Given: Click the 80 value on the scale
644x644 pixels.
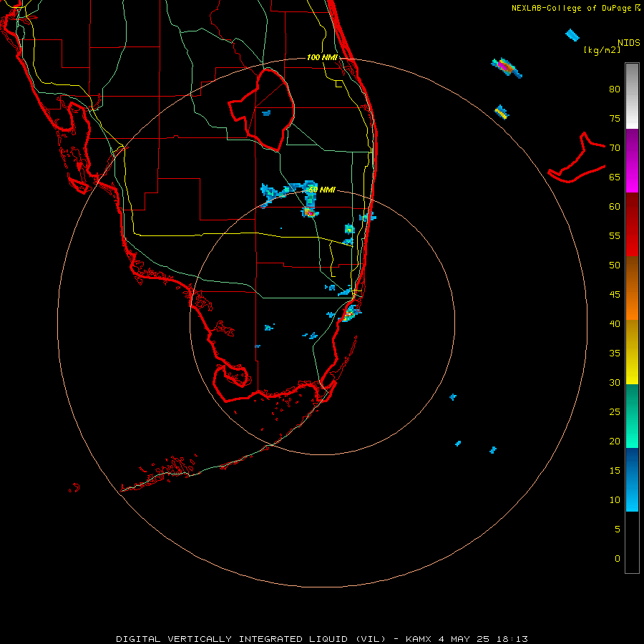Looking at the screenshot, I should 615,89.
